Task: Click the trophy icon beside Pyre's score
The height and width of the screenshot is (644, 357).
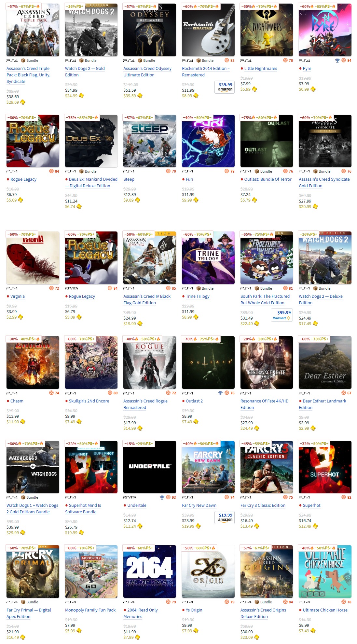Action: (337, 60)
